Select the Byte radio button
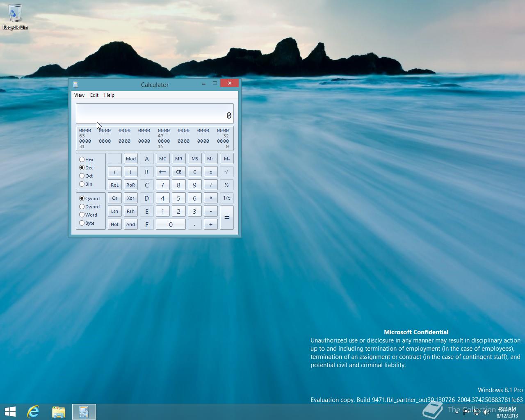Screen dimensions: 525x420 pos(87,223)
